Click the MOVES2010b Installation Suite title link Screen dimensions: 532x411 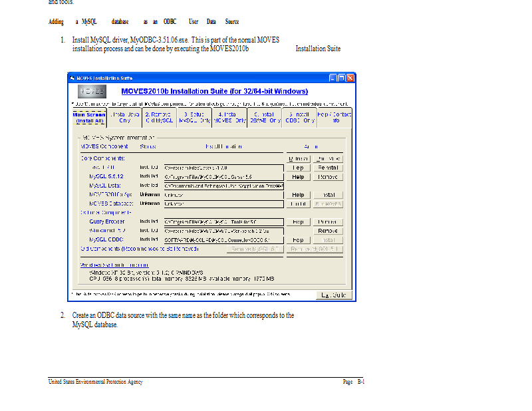(214, 91)
